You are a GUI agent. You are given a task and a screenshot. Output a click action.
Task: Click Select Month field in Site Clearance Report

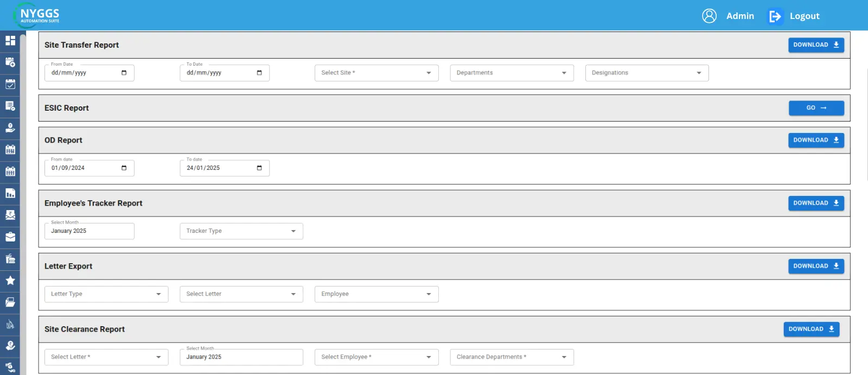coord(241,357)
